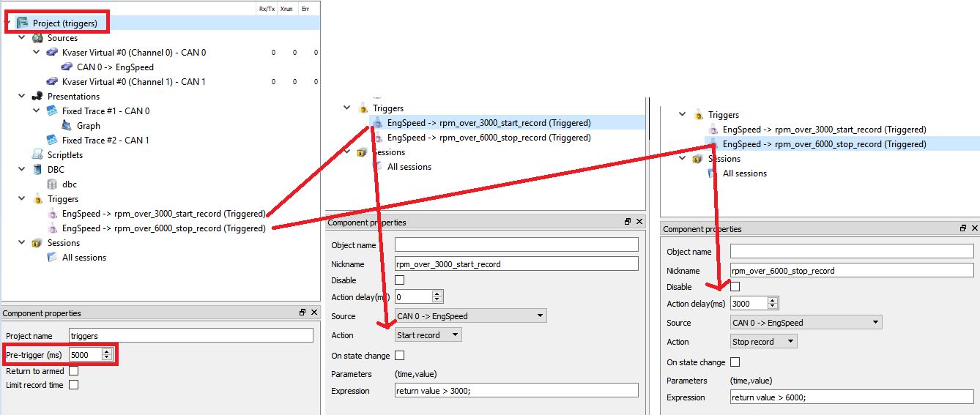Float the properties panel of rpm_over_6000_stop_record
Viewport: 980px width, 415px height.
pyautogui.click(x=963, y=228)
